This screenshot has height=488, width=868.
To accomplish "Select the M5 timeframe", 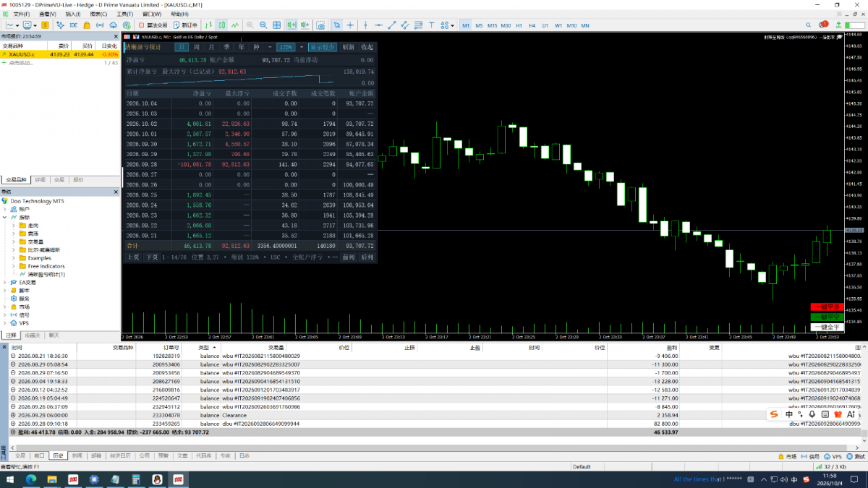I will pos(479,25).
